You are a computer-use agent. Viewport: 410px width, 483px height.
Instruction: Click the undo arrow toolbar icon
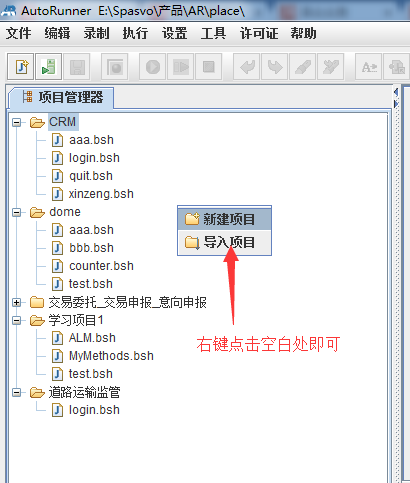247,67
